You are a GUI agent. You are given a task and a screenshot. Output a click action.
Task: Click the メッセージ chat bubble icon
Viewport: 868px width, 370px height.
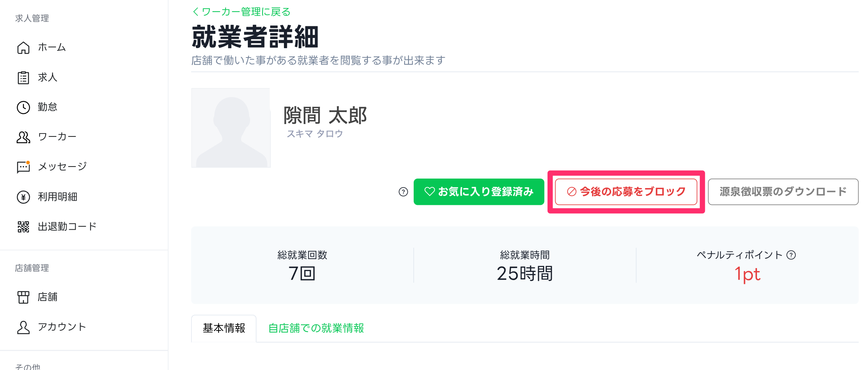(x=23, y=167)
